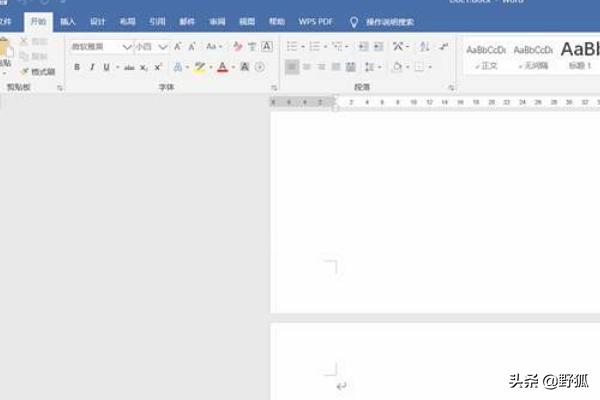Open the borders dropdown arrow

point(430,67)
